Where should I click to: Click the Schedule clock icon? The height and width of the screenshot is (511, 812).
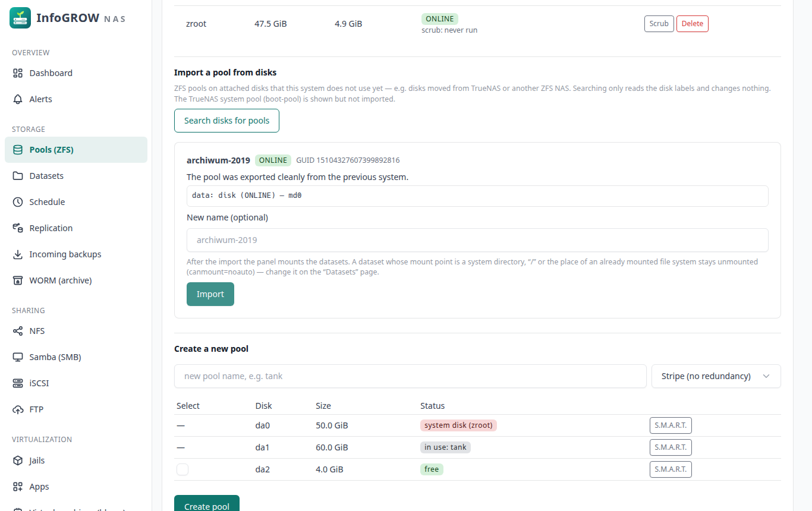point(18,202)
